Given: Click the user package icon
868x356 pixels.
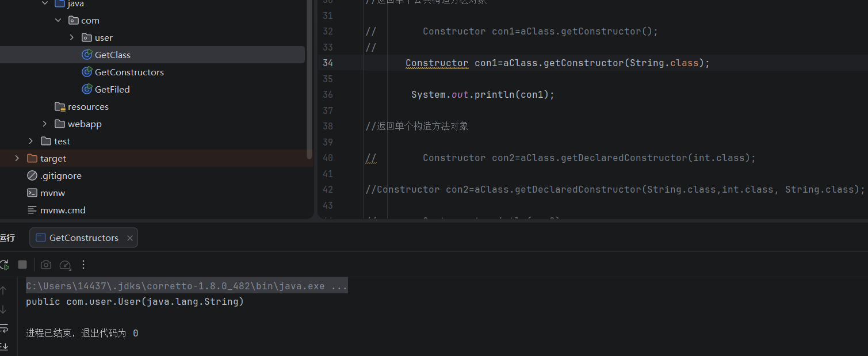Looking at the screenshot, I should [x=87, y=37].
